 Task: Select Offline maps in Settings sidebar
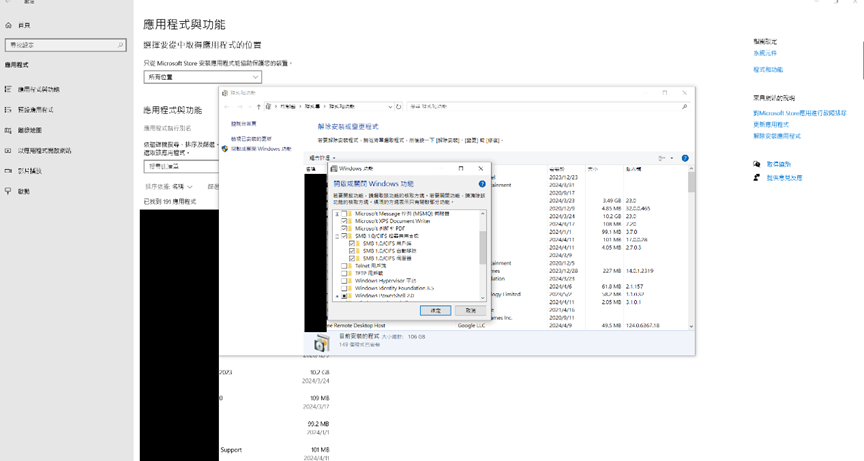29,131
